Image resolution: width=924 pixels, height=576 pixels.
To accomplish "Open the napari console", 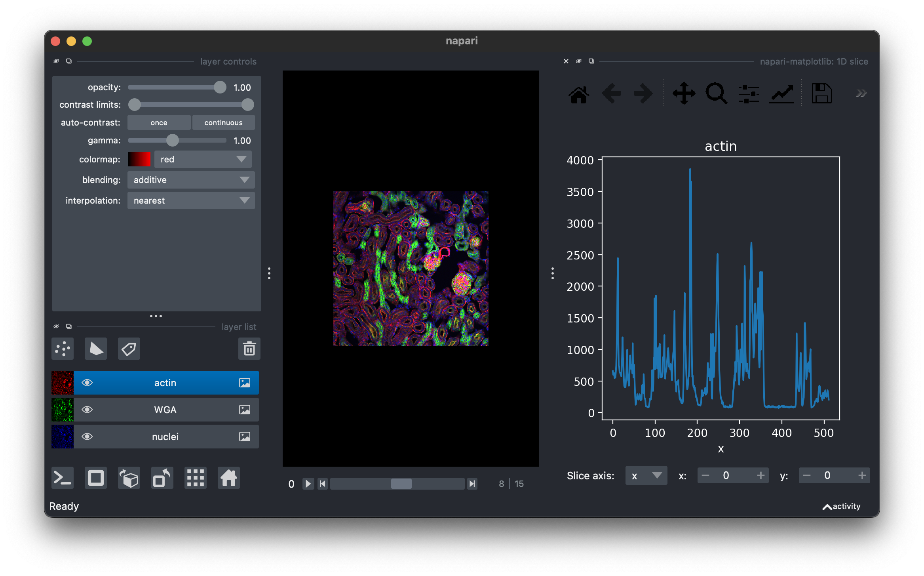I will pos(63,478).
